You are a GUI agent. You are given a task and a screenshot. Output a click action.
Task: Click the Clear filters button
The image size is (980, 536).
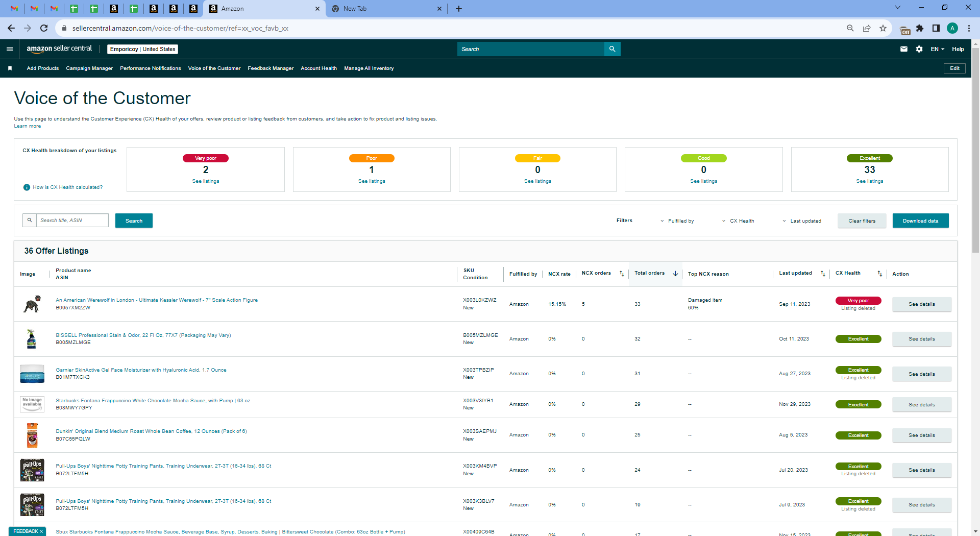click(x=862, y=221)
